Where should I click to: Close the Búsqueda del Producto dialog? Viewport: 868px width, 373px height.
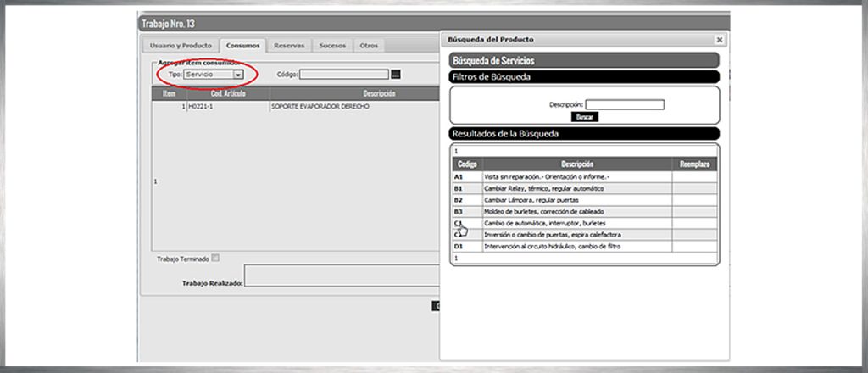pyautogui.click(x=719, y=40)
